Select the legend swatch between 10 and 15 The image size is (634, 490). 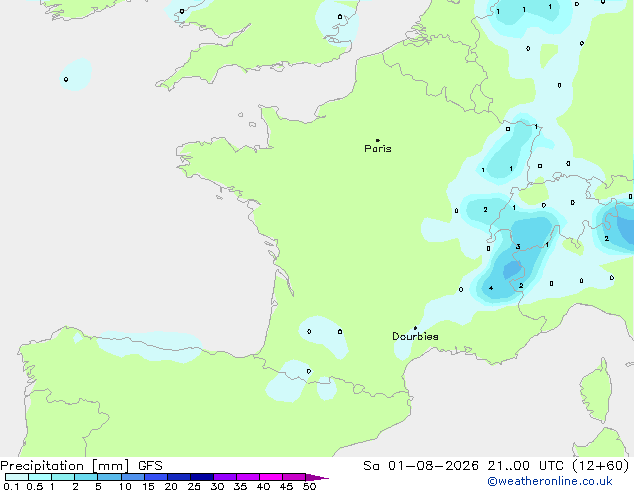pos(132,477)
